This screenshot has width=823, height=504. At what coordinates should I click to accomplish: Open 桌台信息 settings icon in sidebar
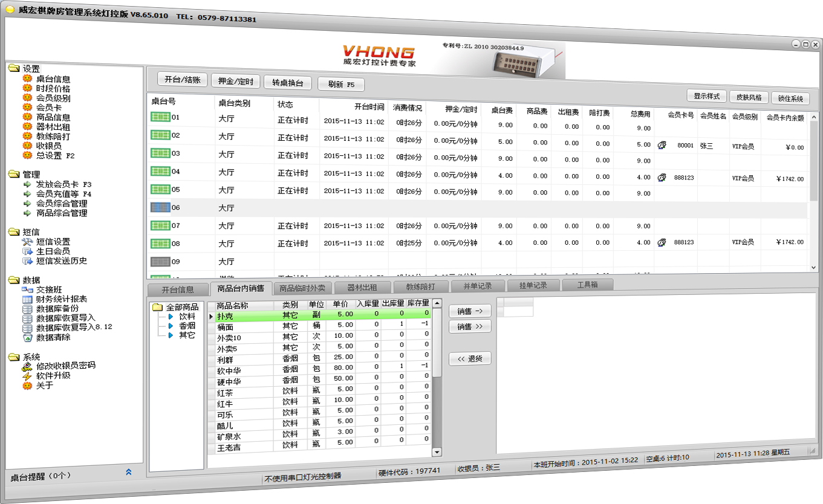27,79
